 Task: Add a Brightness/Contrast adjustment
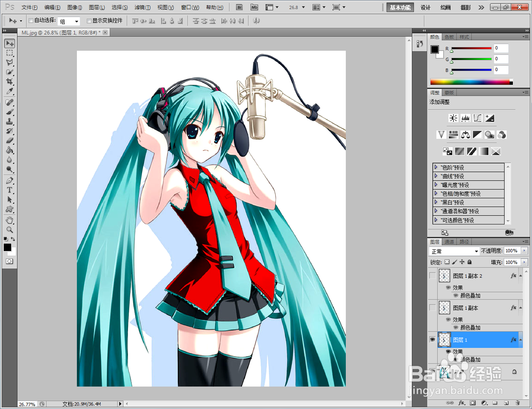pos(453,118)
